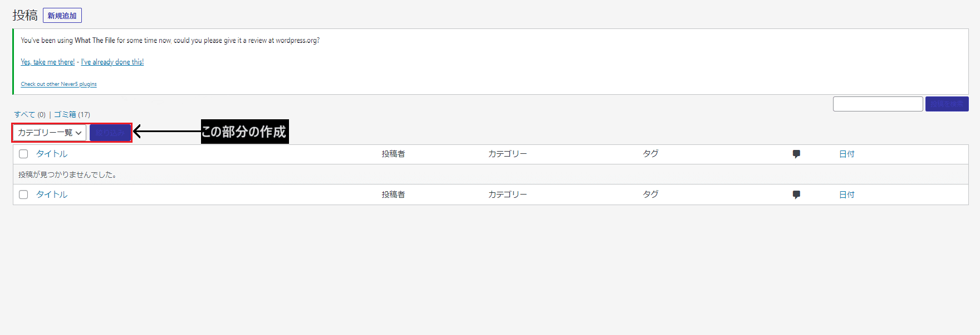Tick the select-all checkbox in the header row

(23, 154)
